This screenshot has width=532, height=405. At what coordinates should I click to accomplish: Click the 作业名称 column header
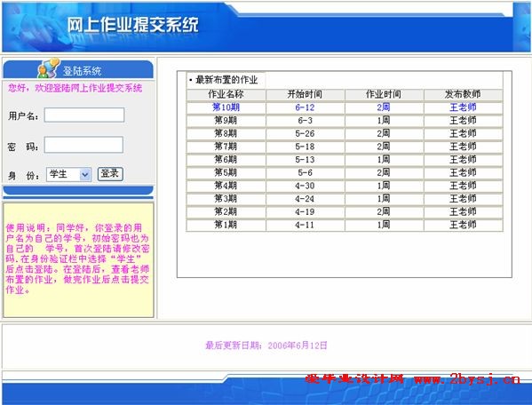pyautogui.click(x=226, y=94)
